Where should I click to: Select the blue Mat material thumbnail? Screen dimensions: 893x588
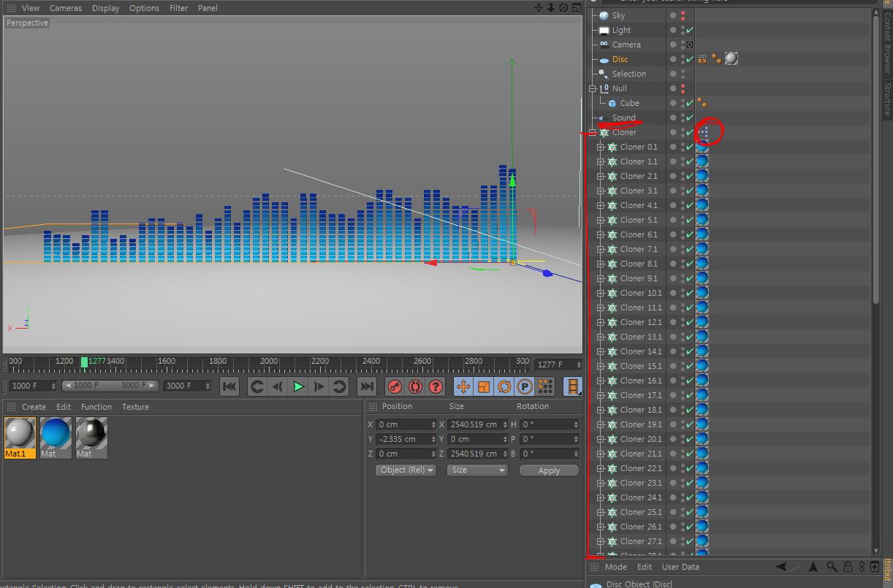(x=56, y=438)
